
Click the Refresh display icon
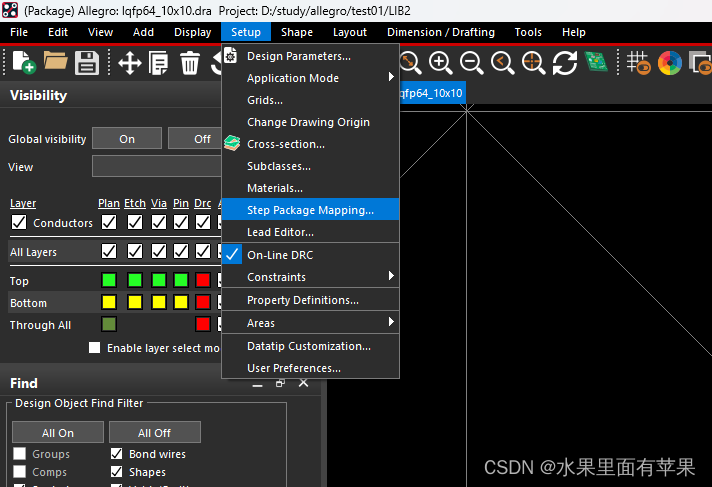tap(565, 63)
